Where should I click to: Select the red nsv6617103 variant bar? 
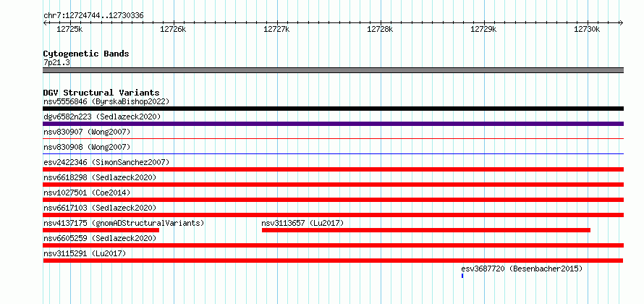coord(333,215)
